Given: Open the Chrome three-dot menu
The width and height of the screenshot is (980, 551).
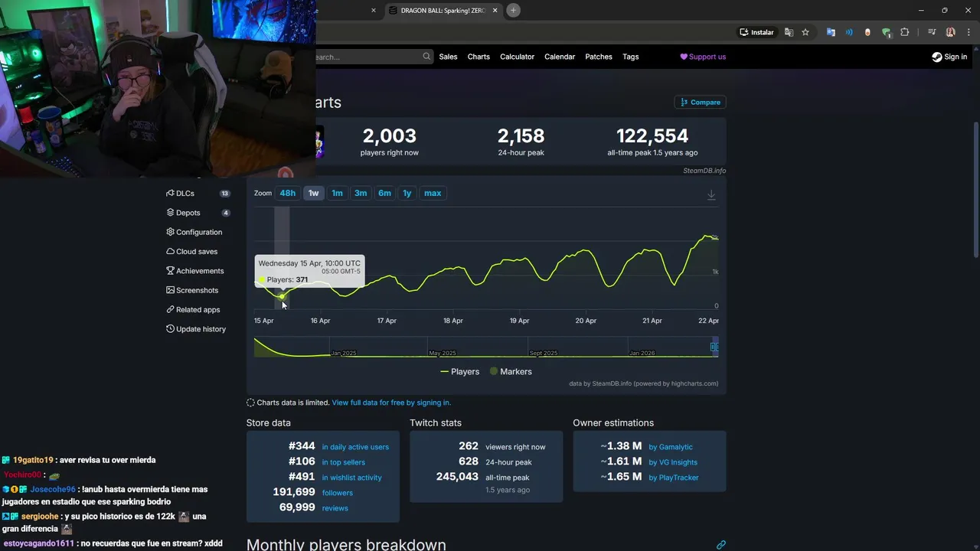Looking at the screenshot, I should pos(967,32).
